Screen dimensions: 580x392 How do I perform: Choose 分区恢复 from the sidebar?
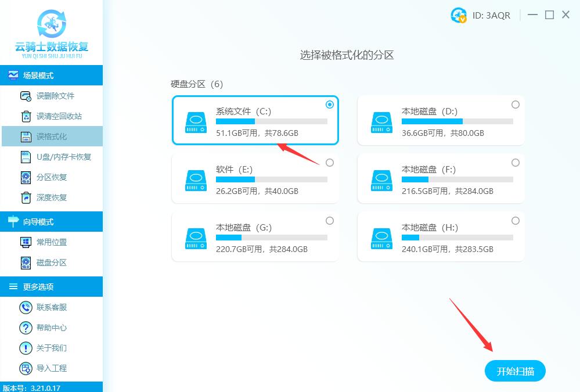(x=52, y=177)
